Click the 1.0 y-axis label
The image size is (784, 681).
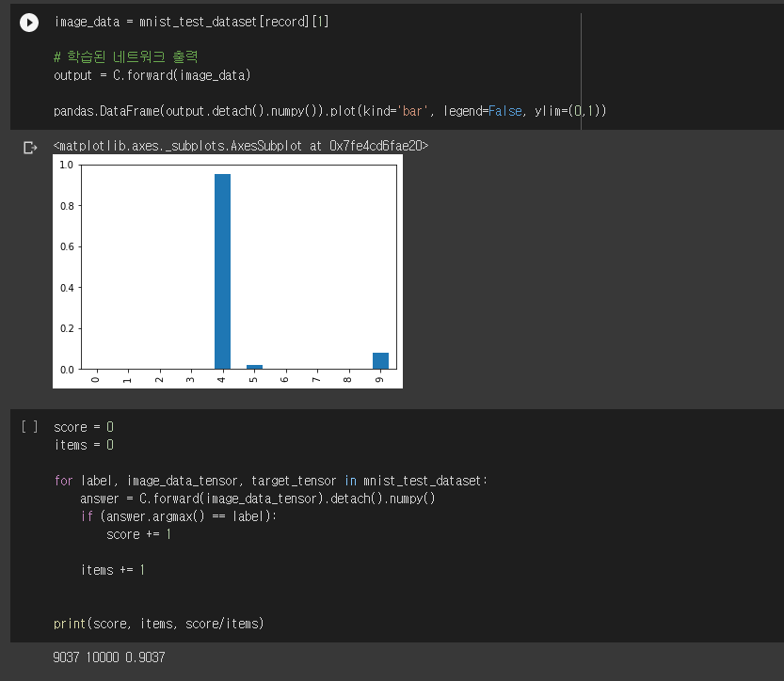pos(67,165)
